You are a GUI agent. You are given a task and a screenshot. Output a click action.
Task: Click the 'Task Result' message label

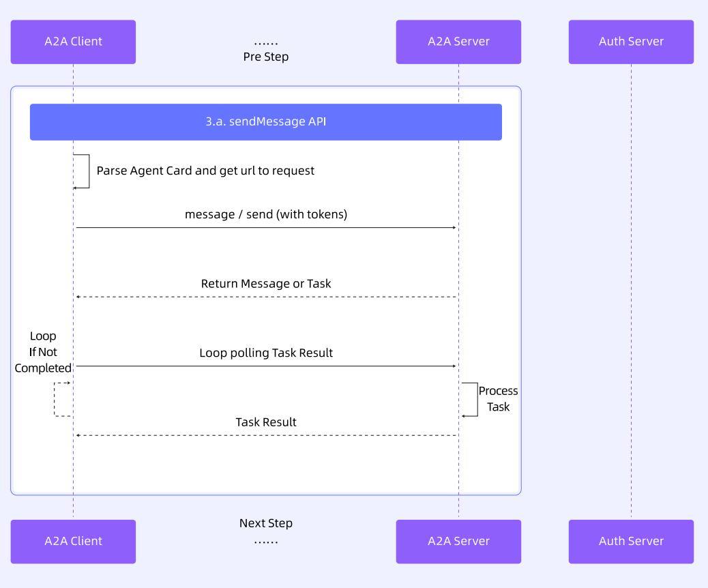pyautogui.click(x=266, y=422)
